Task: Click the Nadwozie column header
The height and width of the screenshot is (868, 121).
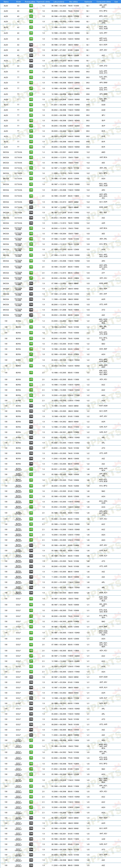Action: click(88, 2)
